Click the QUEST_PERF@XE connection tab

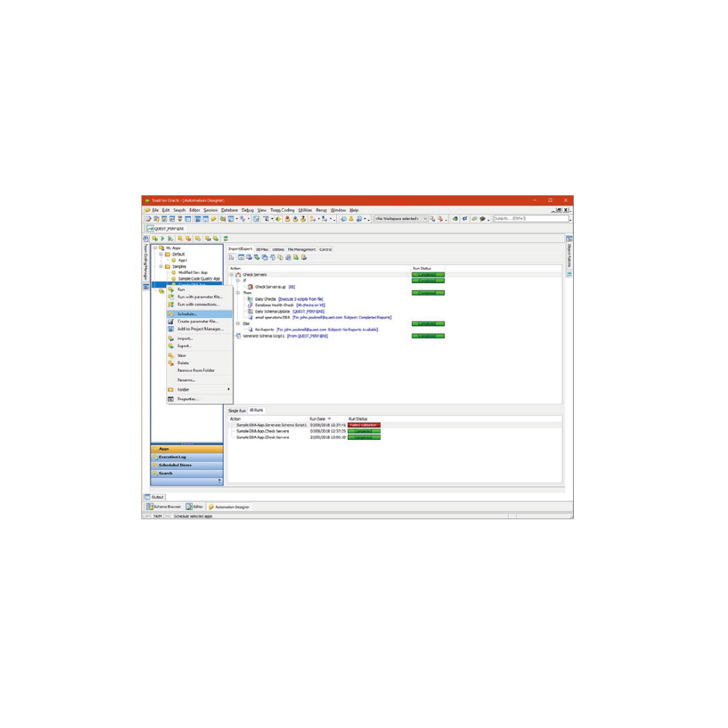coord(166,228)
